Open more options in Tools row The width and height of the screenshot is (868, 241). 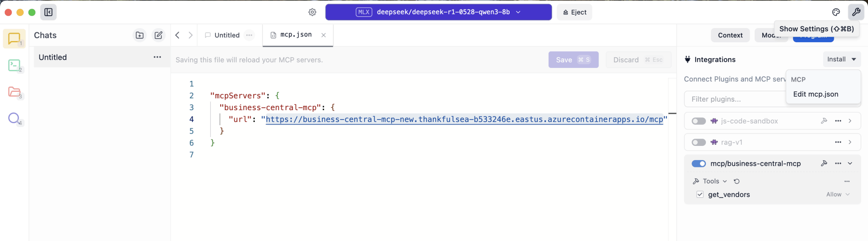point(847,181)
